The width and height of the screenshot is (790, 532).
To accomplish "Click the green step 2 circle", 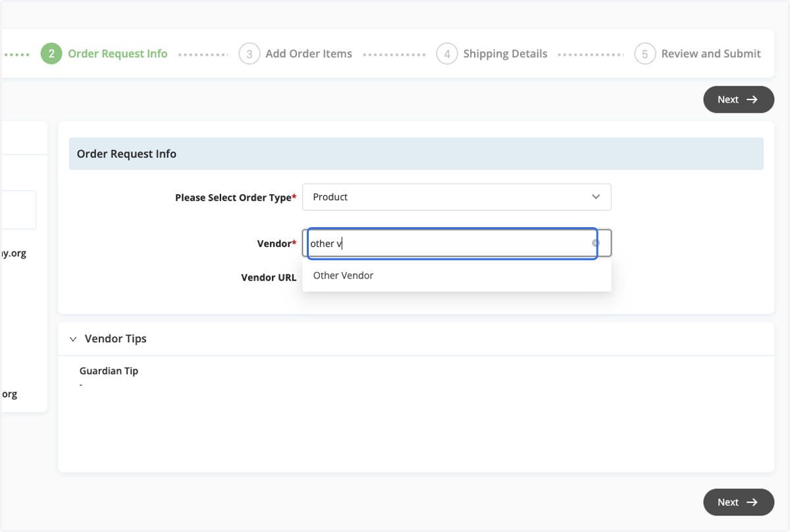I will [x=51, y=54].
